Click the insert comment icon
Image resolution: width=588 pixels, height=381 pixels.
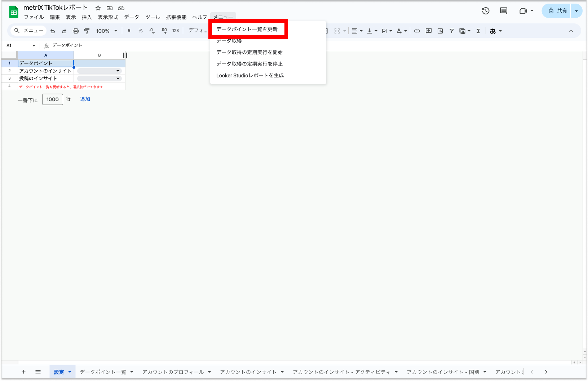tap(429, 31)
